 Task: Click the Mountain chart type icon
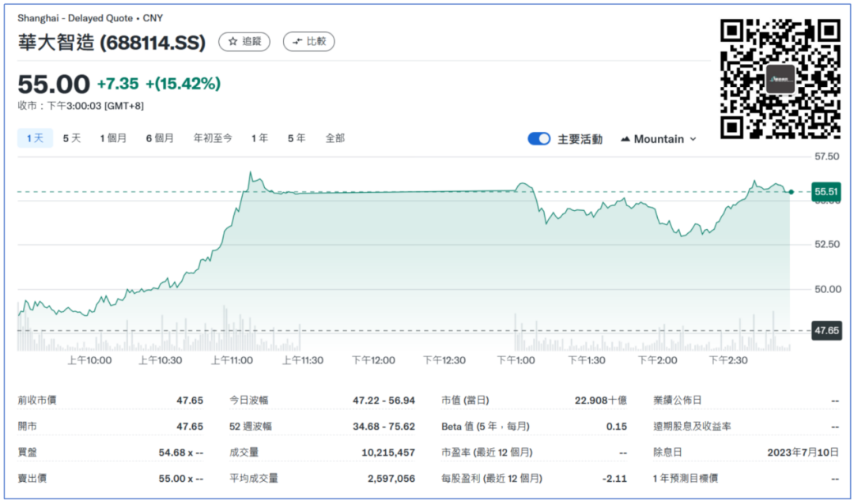625,139
